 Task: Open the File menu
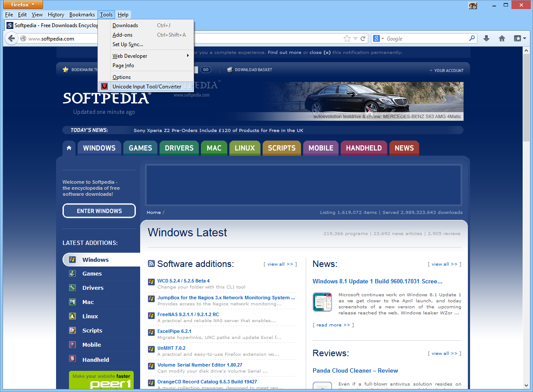[x=9, y=15]
